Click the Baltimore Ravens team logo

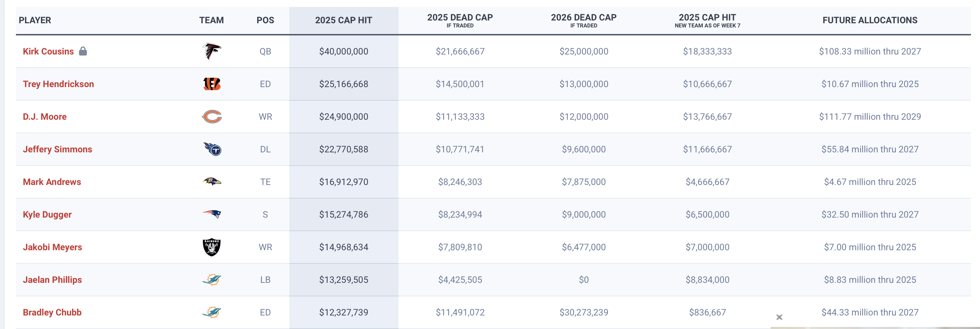211,182
